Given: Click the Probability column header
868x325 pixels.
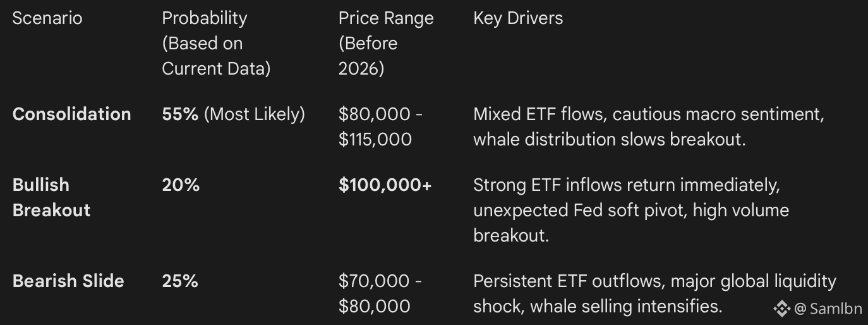Looking at the screenshot, I should [x=204, y=18].
